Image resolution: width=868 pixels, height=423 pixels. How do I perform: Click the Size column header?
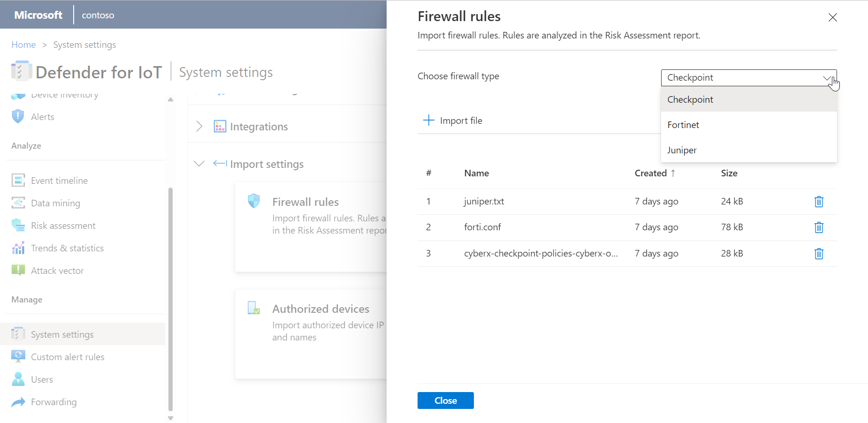(729, 173)
